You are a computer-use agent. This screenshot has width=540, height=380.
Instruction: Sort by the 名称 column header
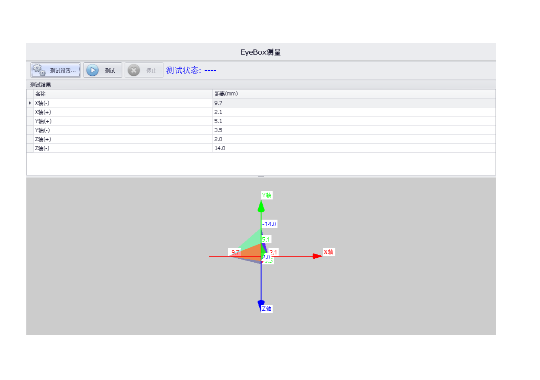click(x=123, y=94)
